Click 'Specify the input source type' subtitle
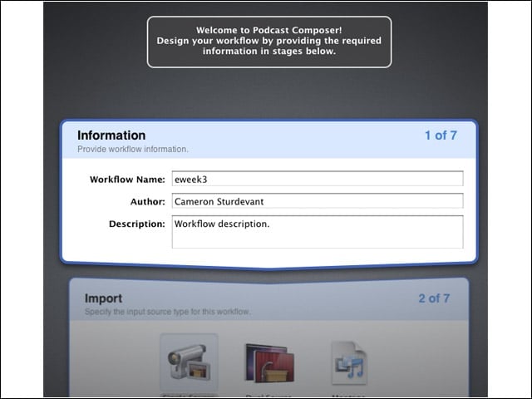This screenshot has height=399, width=532. 168,312
